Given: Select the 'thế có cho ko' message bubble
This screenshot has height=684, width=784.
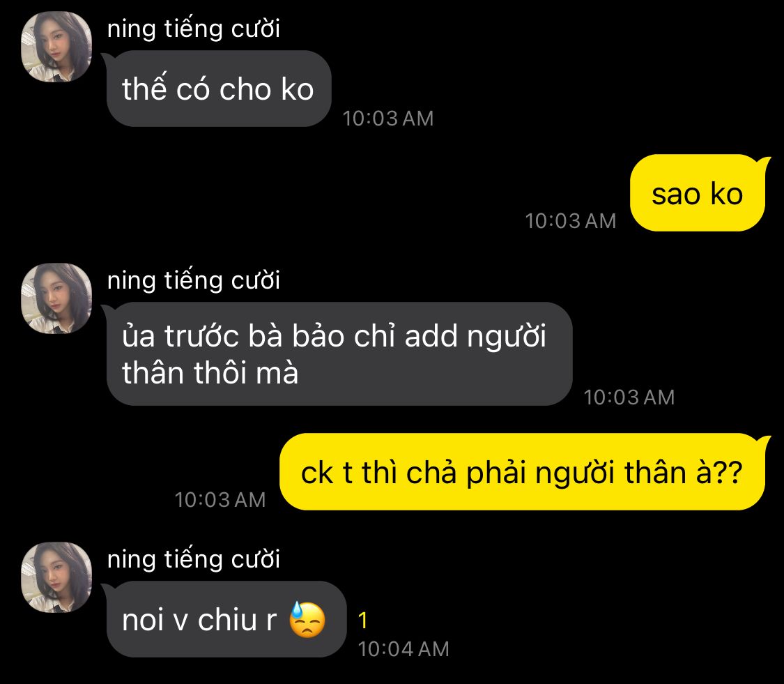Looking at the screenshot, I should [219, 89].
